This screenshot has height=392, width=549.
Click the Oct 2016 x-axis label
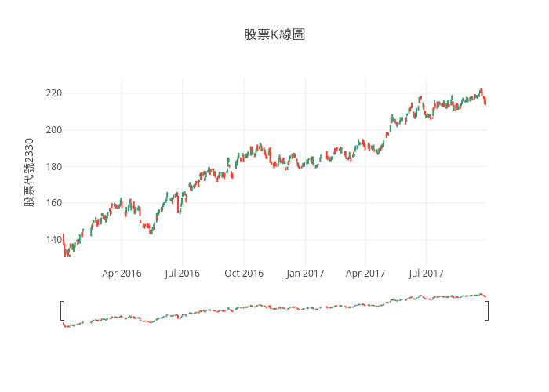pos(244,274)
